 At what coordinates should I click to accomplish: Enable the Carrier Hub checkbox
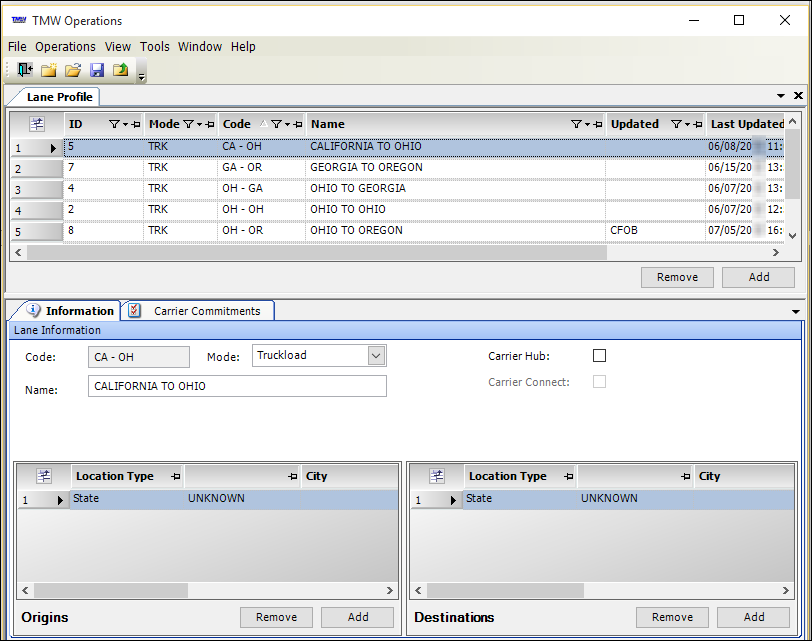pos(599,356)
